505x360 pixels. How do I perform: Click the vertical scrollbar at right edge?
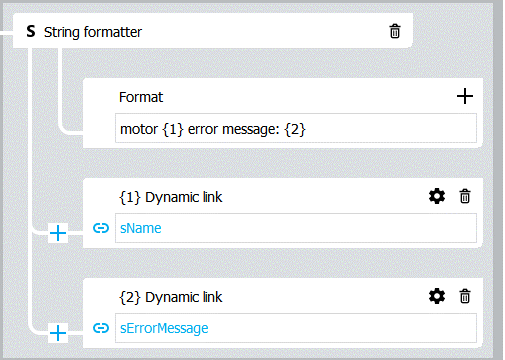498,180
